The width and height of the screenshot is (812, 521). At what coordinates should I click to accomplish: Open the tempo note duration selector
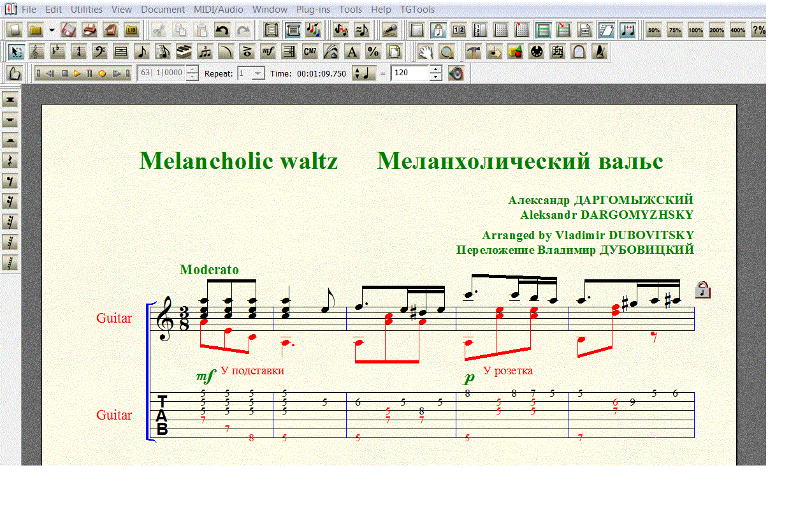tap(365, 73)
